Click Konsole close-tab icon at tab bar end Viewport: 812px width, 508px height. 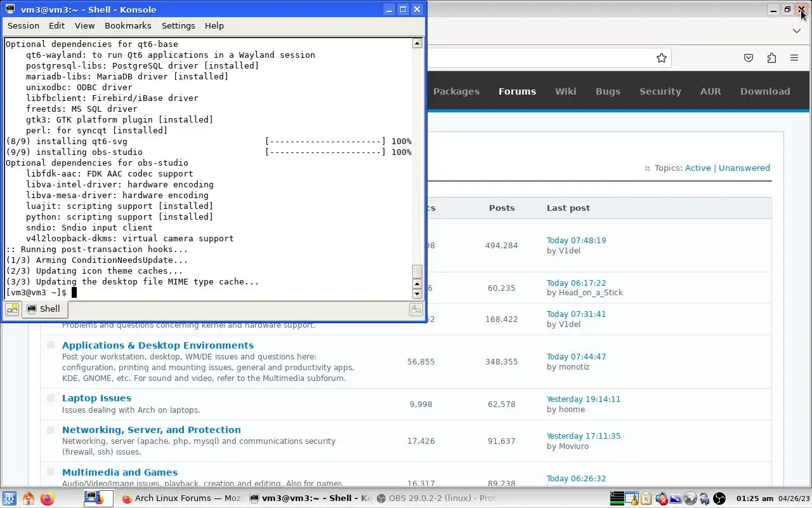416,309
